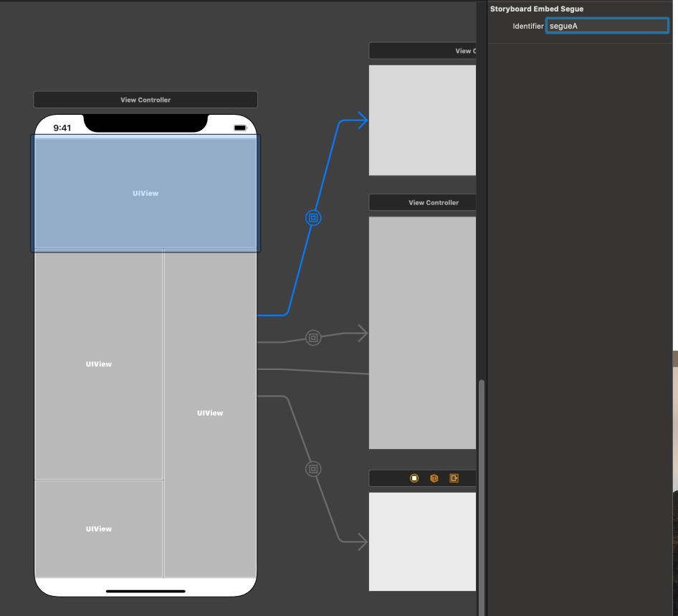Image resolution: width=678 pixels, height=616 pixels.
Task: Click the blue segue arrowhead
Action: pyautogui.click(x=363, y=120)
